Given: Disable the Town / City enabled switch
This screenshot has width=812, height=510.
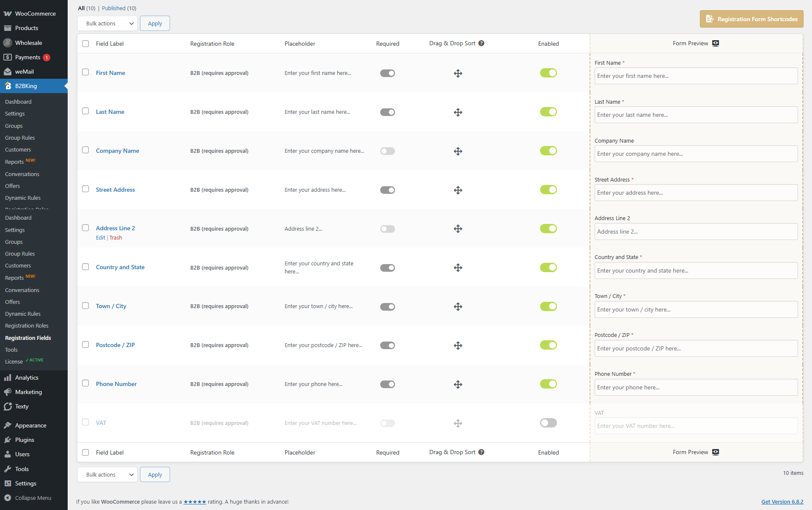Looking at the screenshot, I should [548, 306].
